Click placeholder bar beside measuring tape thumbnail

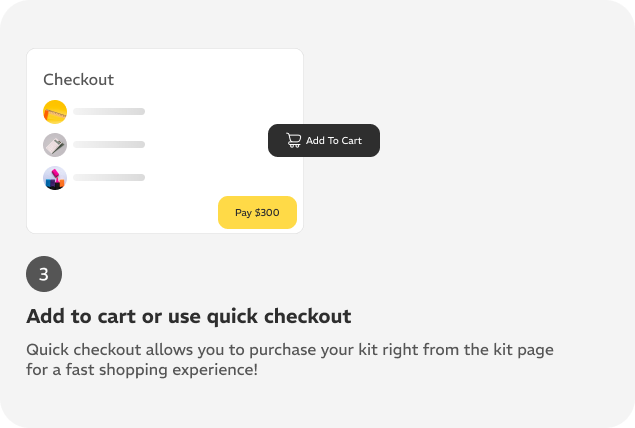[109, 111]
